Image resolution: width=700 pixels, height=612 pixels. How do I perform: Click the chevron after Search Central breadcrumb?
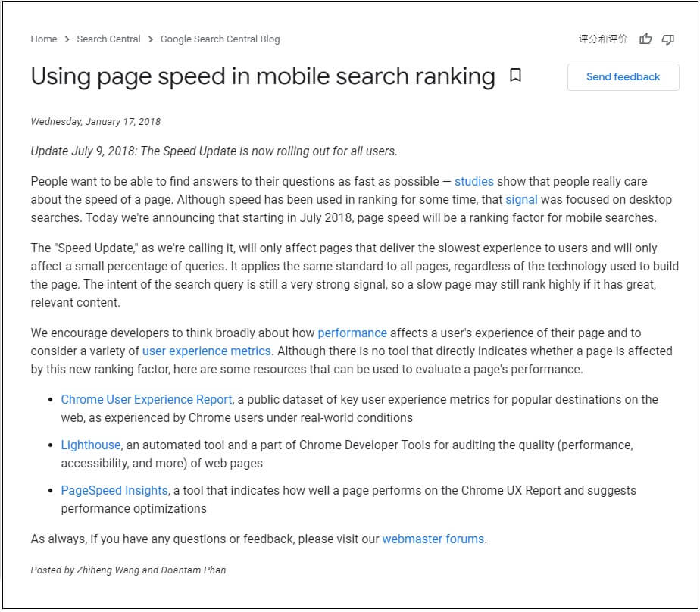149,39
